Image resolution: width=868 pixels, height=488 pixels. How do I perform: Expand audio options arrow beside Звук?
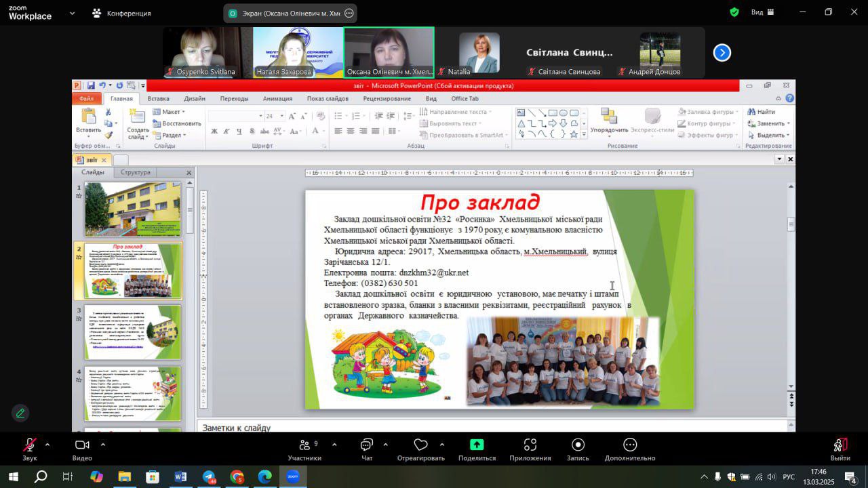click(x=47, y=445)
